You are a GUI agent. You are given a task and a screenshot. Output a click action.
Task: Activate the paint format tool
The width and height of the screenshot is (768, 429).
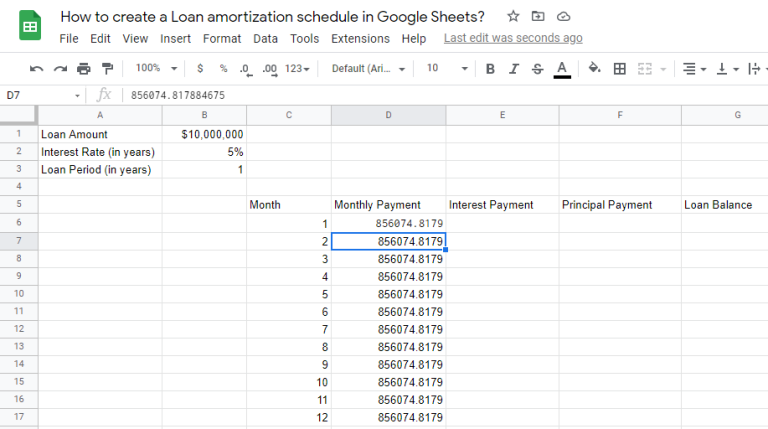click(x=107, y=69)
